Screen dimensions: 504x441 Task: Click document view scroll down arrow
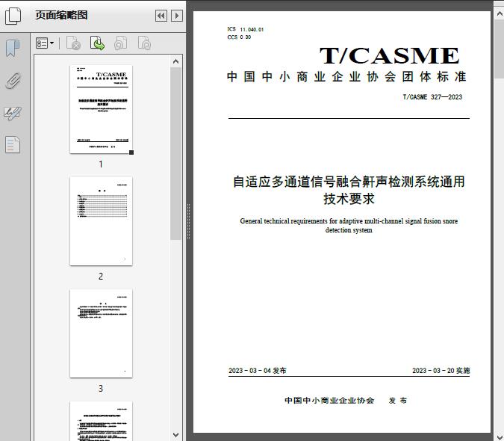coord(500,437)
